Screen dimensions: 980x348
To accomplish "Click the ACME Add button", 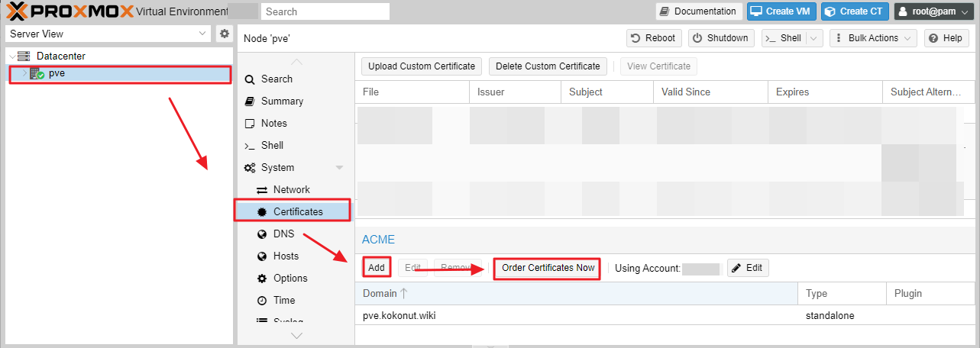I will click(377, 267).
